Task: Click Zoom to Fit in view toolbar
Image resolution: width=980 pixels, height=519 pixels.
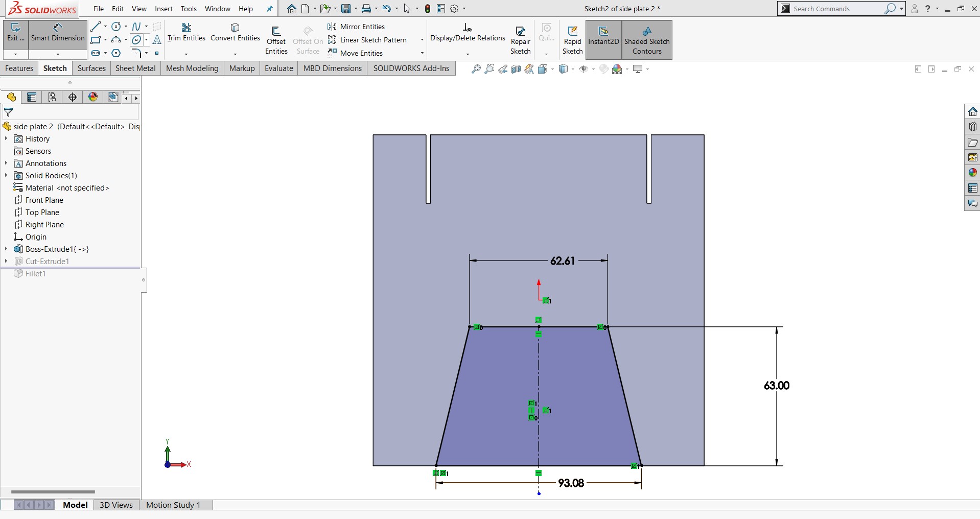Action: [x=476, y=69]
